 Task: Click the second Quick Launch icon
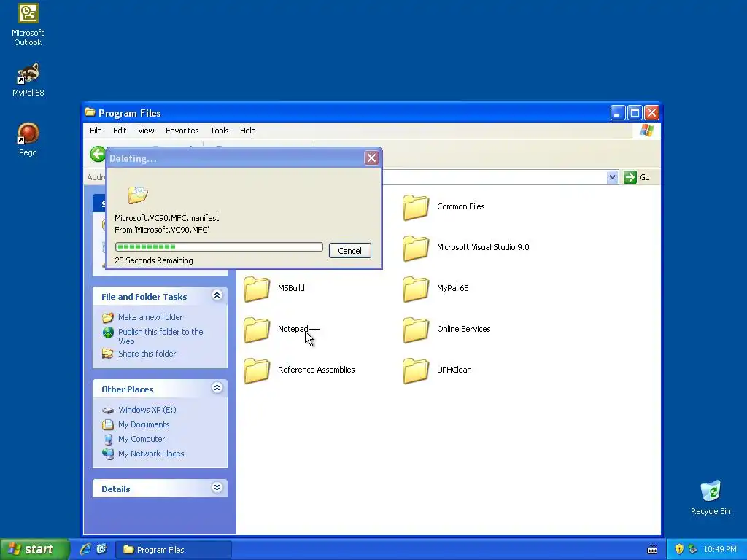101,549
